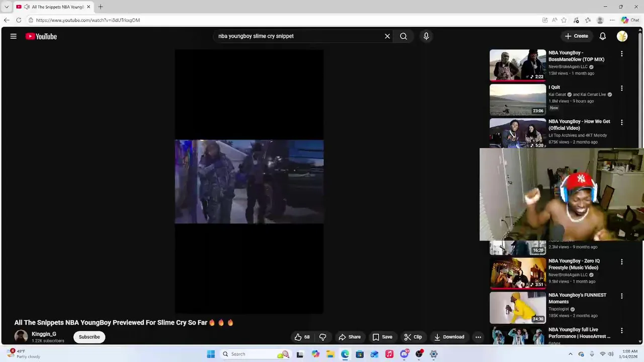Select the All The Snippets browser tab
Viewport: 644px width, 362px height.
pyautogui.click(x=53, y=7)
